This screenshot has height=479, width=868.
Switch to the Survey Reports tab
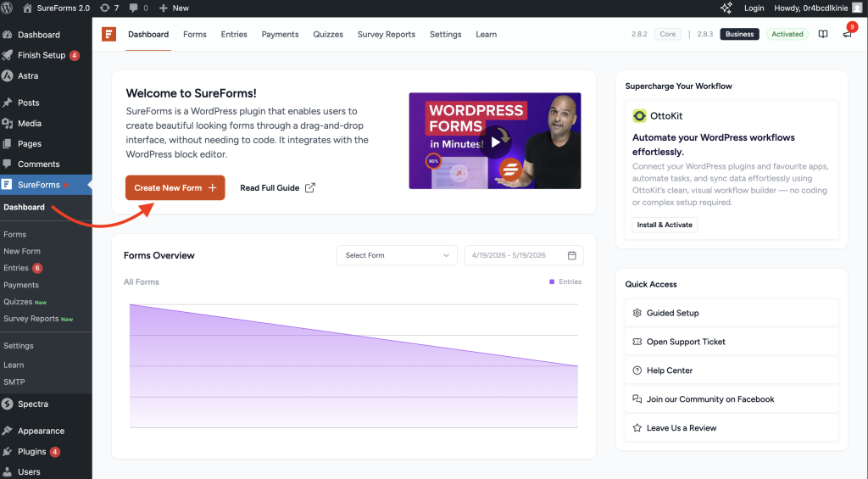click(387, 34)
